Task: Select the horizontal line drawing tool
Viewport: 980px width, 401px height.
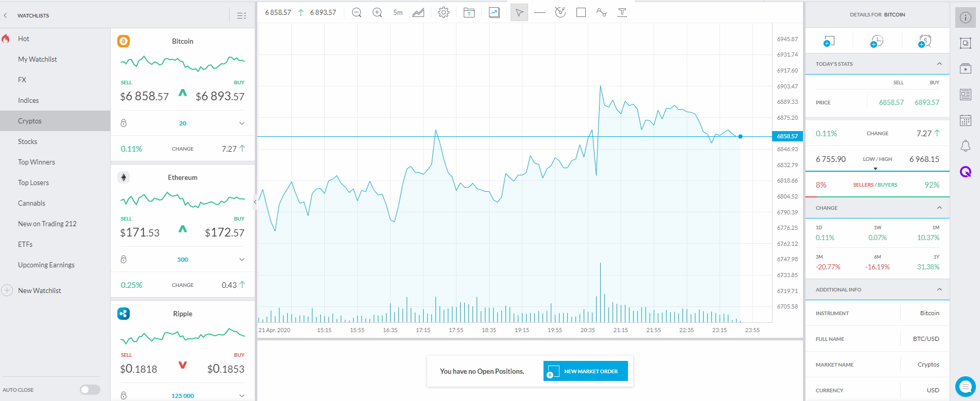Action: 540,12
